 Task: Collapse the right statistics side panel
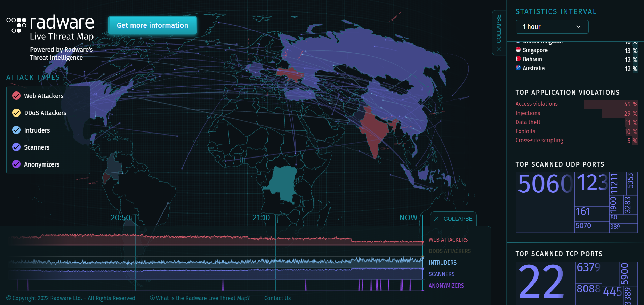499,33
